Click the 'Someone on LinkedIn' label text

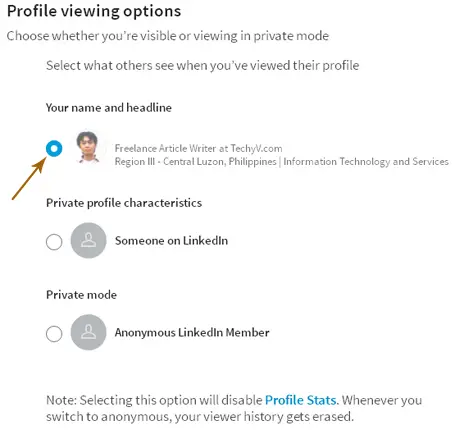(171, 241)
